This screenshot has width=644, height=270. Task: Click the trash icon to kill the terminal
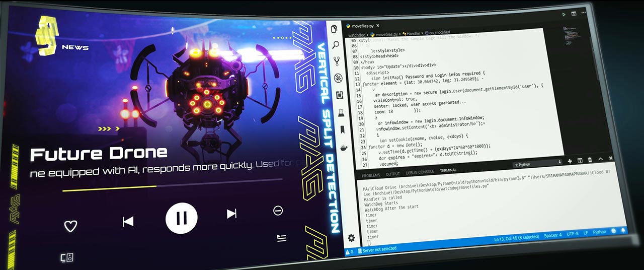(x=590, y=160)
